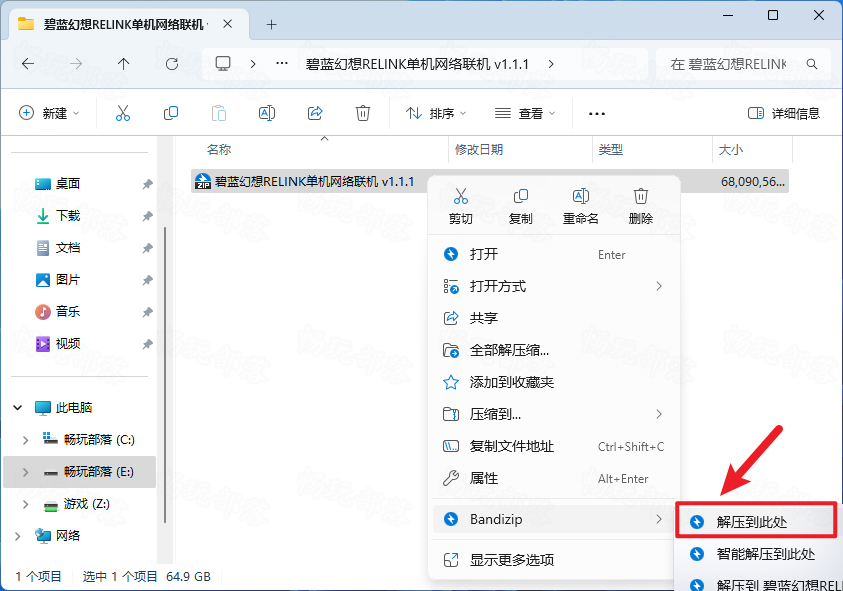Click the pin icon next to 视频
Image resolution: width=843 pixels, height=591 pixels.
[x=147, y=344]
